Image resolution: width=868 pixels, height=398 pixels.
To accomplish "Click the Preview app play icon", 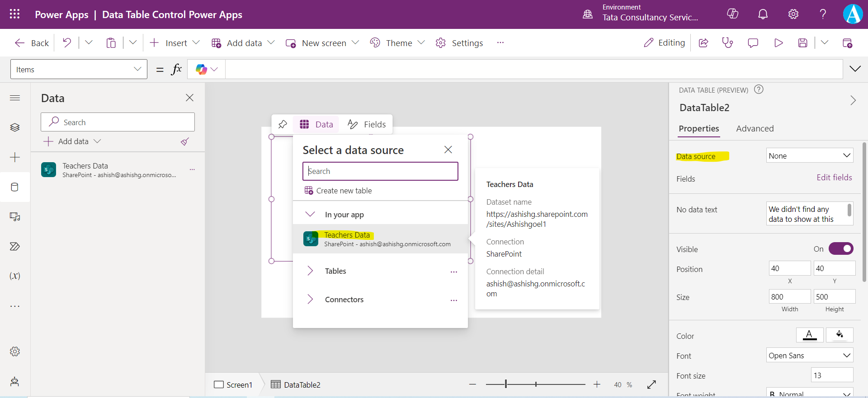I will 778,43.
